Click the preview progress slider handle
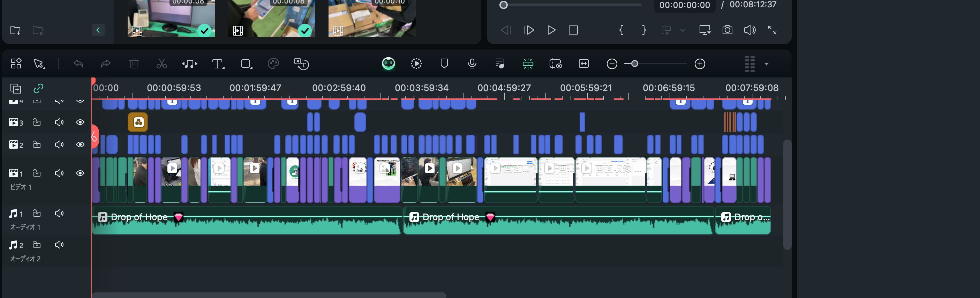The height and width of the screenshot is (298, 980). (503, 5)
